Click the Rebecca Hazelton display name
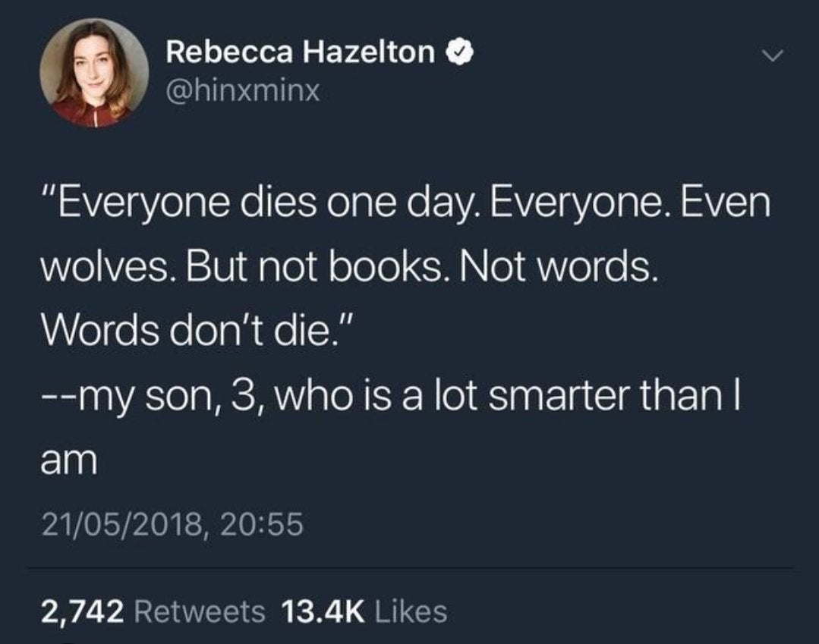Viewport: 819px width, 644px height. click(x=301, y=53)
